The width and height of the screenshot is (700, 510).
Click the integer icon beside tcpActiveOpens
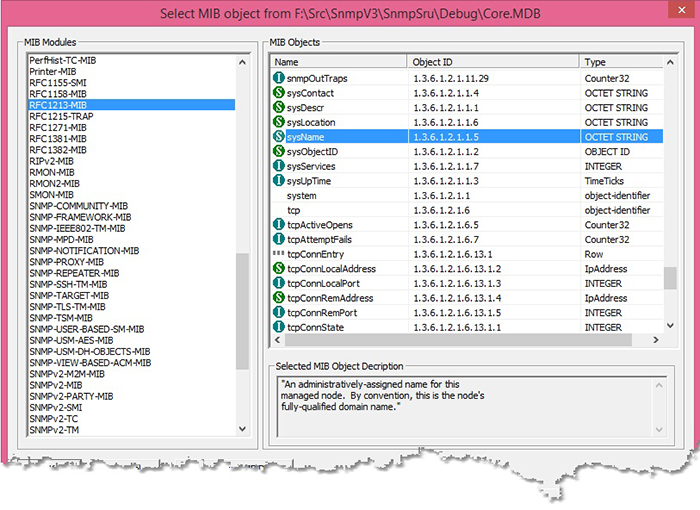[279, 224]
